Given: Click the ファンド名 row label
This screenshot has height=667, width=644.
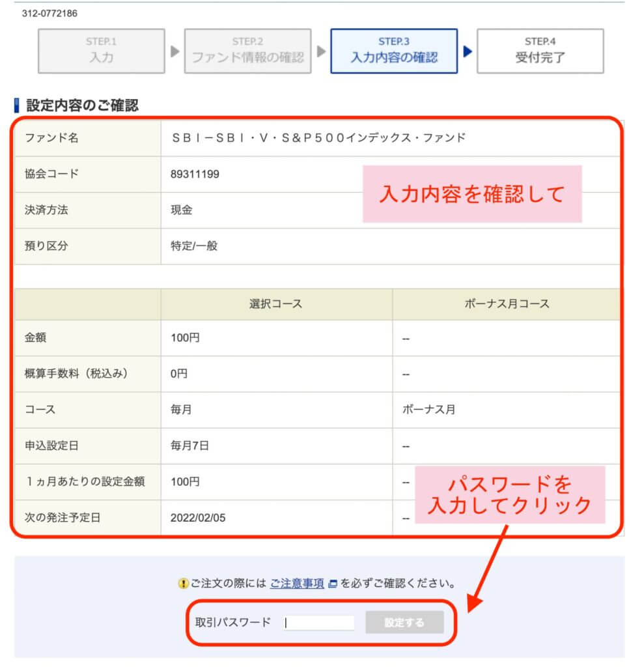Looking at the screenshot, I should tap(51, 138).
